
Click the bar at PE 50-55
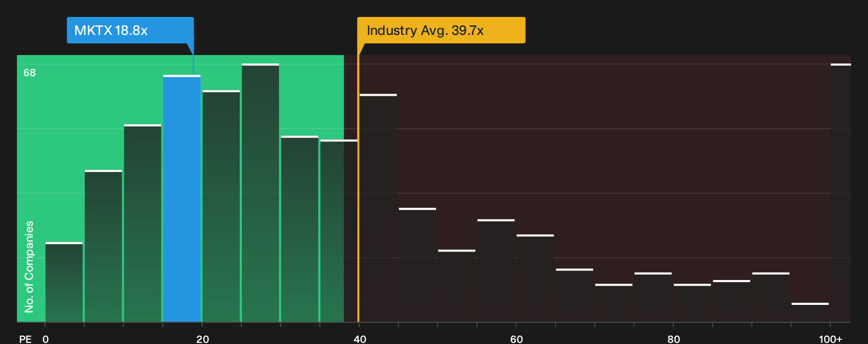click(x=457, y=286)
